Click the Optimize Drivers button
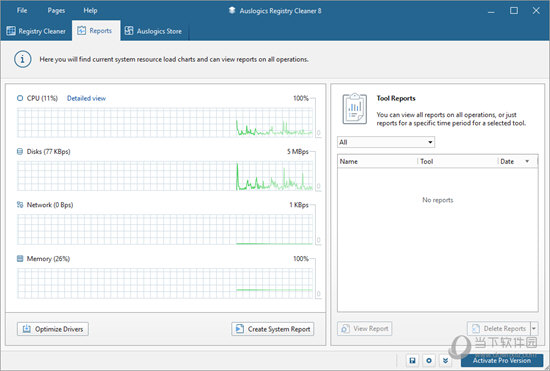Screen dimensions: 550x371 click(53, 329)
